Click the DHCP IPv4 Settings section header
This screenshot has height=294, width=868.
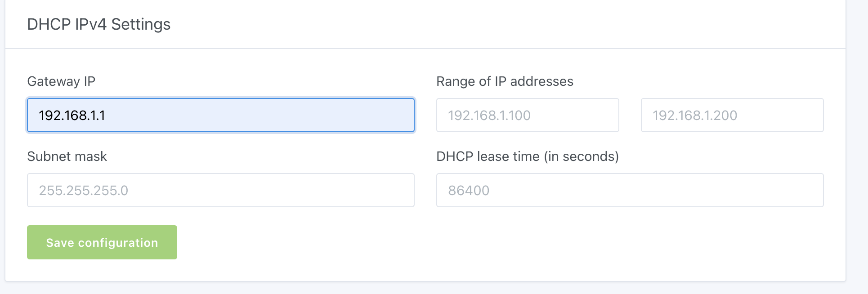coord(99,24)
